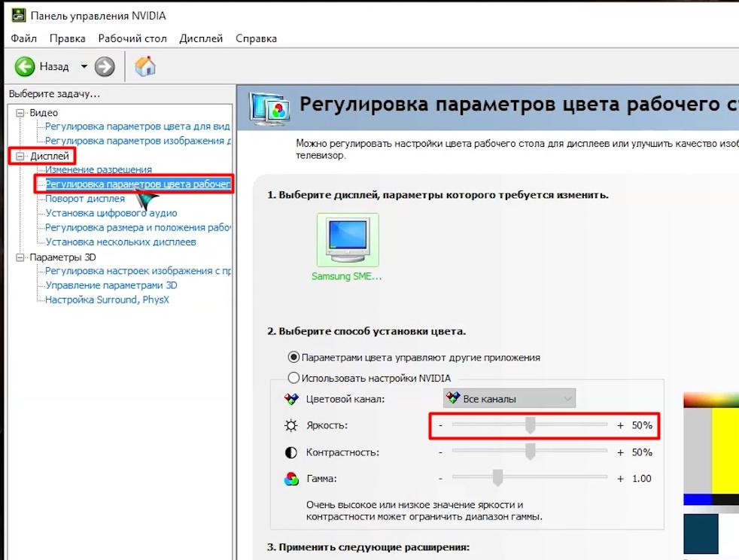Select radio 'Использовать настройки NVIDIA'

[x=293, y=378]
